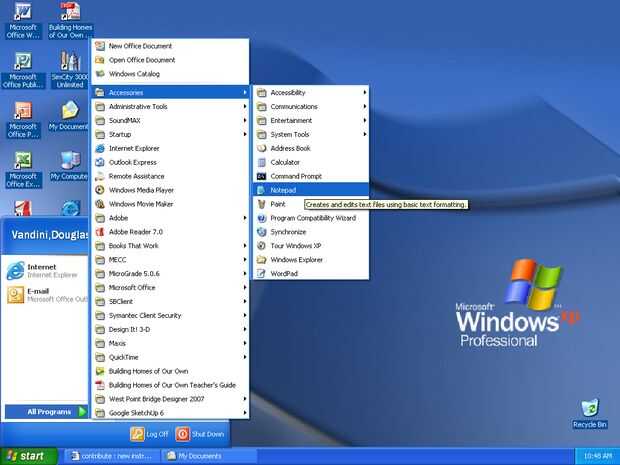The height and width of the screenshot is (465, 620).
Task: Open Building Homes of Our Own desktop icon
Action: 70,21
